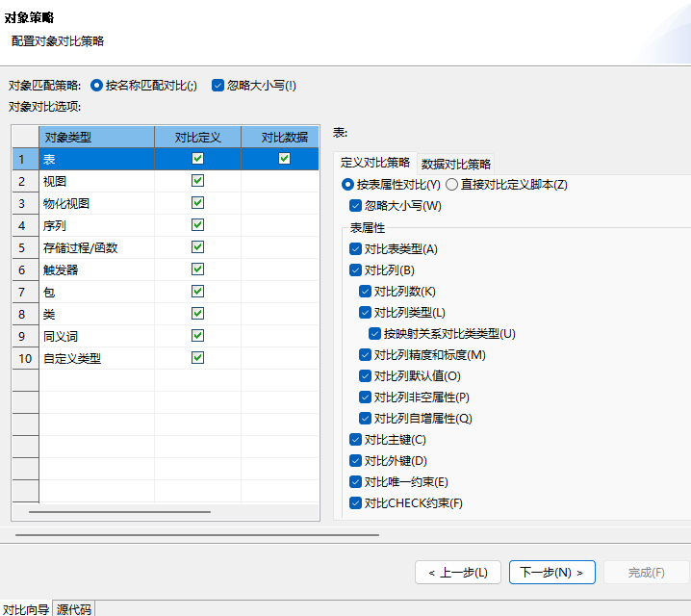Viewport: 691px width, 616px height.
Task: Toggle 对比定义 checkbox for 物化视图
Action: (x=198, y=203)
